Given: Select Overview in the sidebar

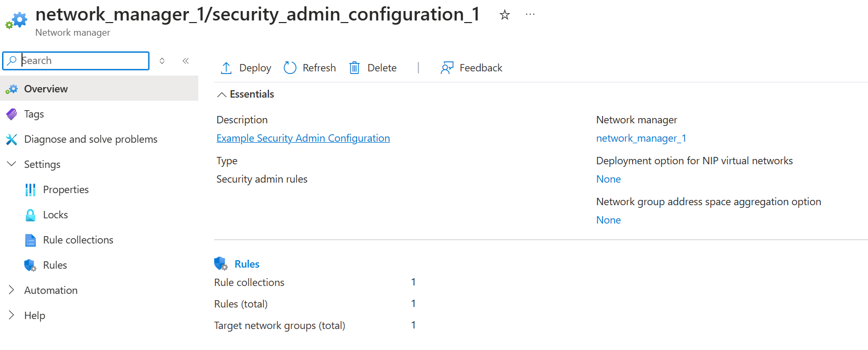Looking at the screenshot, I should pos(46,89).
